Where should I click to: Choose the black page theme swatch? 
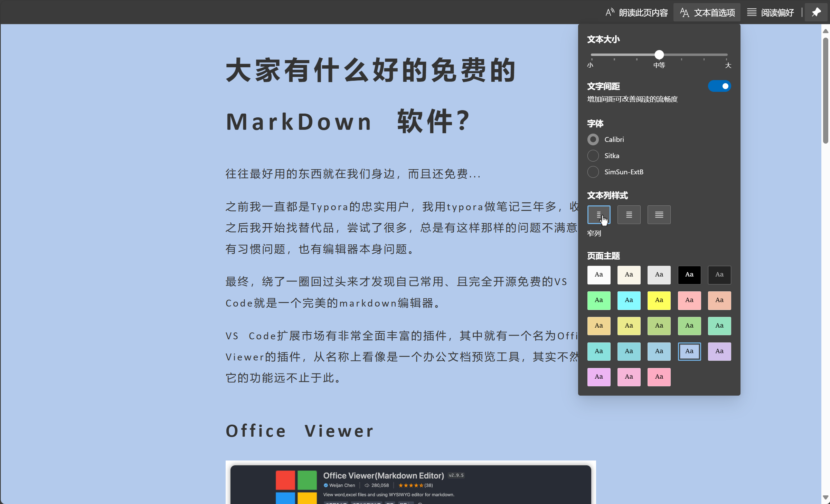click(689, 275)
